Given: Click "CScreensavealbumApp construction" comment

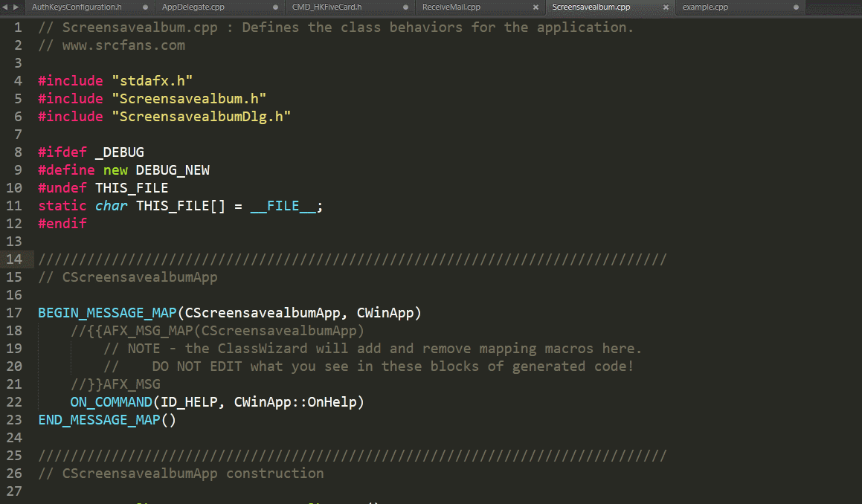Looking at the screenshot, I should coord(181,474).
